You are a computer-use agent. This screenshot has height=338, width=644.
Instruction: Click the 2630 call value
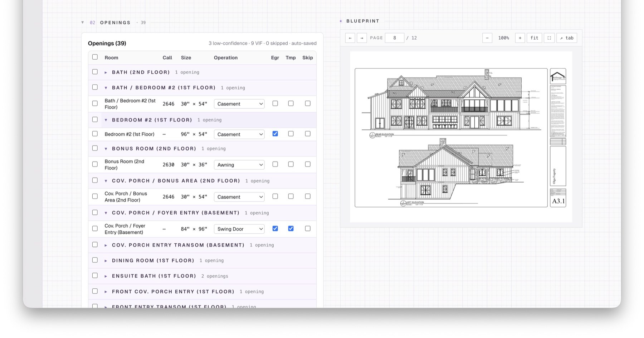point(169,165)
